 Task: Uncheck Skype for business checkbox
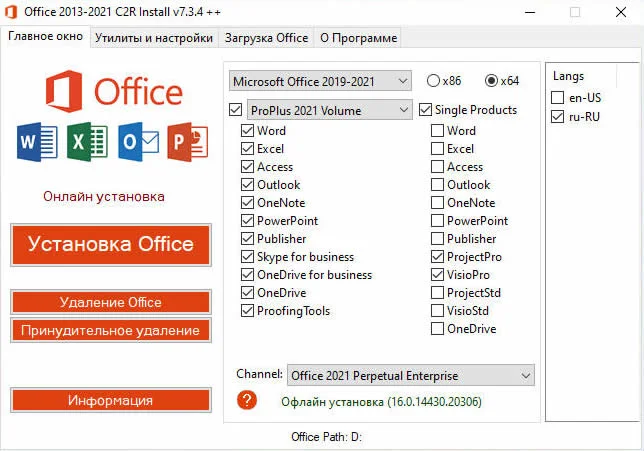pos(247,257)
